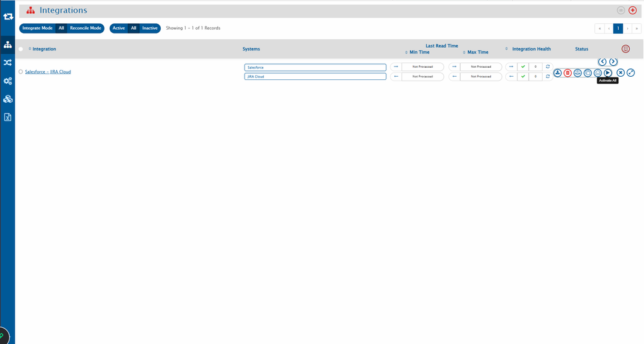Screen dimensions: 644x344
Task: Click the left chevron above row actions
Action: (x=603, y=62)
